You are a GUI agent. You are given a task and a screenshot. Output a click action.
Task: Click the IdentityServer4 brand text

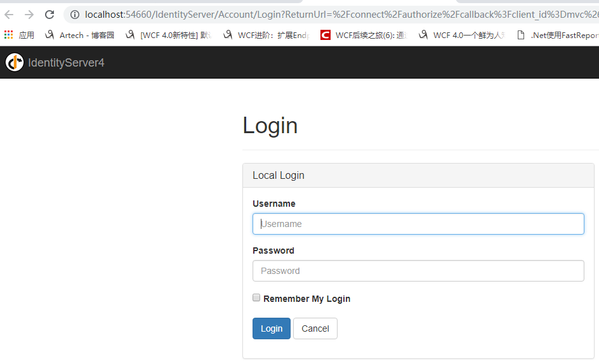(x=66, y=63)
